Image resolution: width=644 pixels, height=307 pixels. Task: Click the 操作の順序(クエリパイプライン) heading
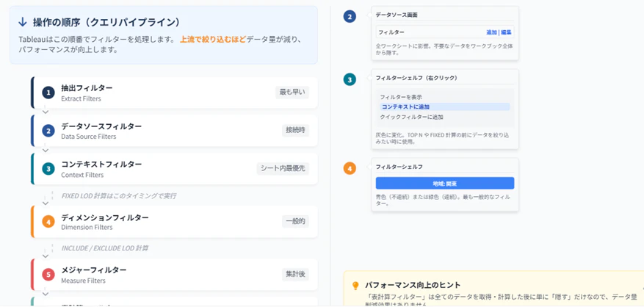pyautogui.click(x=106, y=22)
